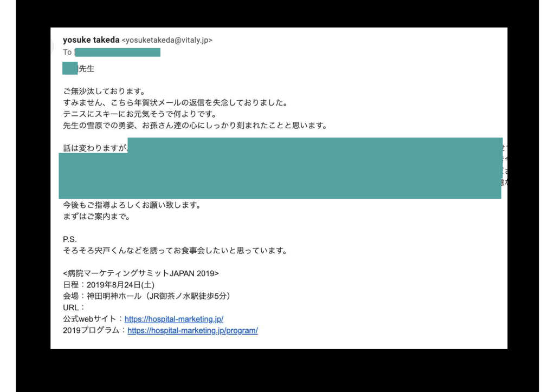This screenshot has height=392, width=555.
Task: Click the venue line 神田明神ホール
Action: click(147, 297)
